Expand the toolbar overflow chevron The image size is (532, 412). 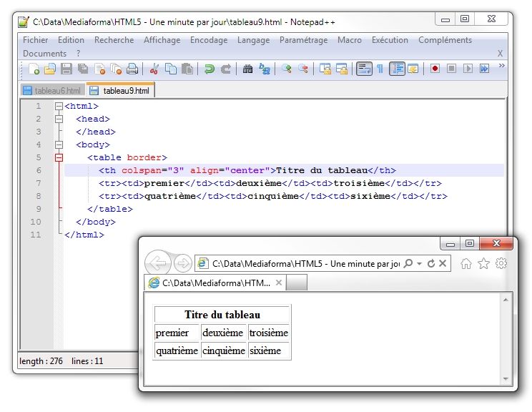point(501,67)
